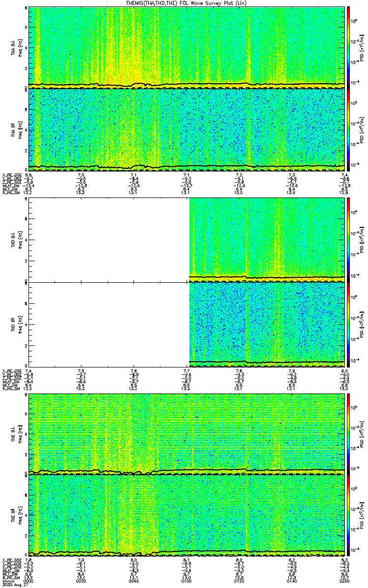Viewport: 368px width, 588px height.
Task: Click the '0120' time tick label
Action: tap(239, 582)
